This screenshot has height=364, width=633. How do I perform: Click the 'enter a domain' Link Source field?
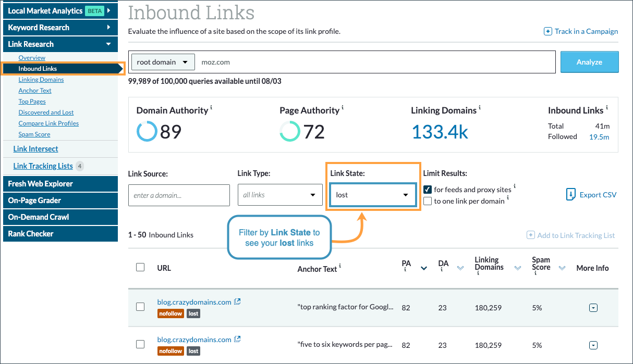tap(179, 195)
